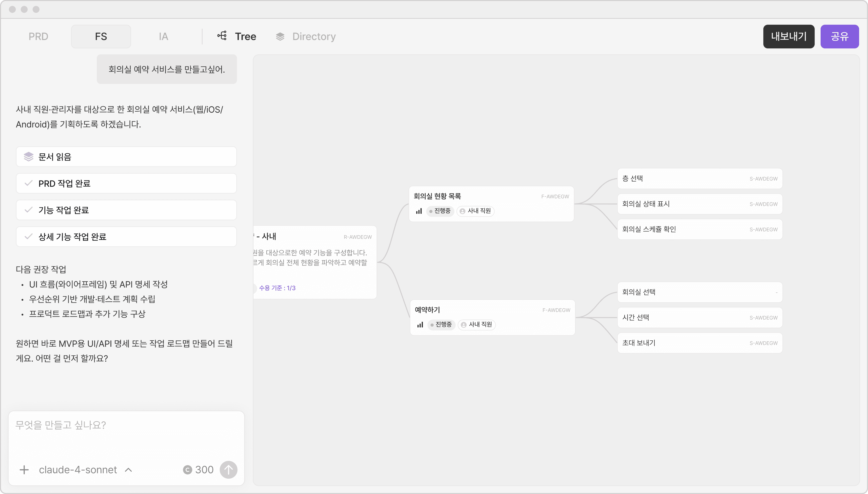Screen dimensions: 868x494
Task: Click priority bars icon in 예약하기 card
Action: 420,325
